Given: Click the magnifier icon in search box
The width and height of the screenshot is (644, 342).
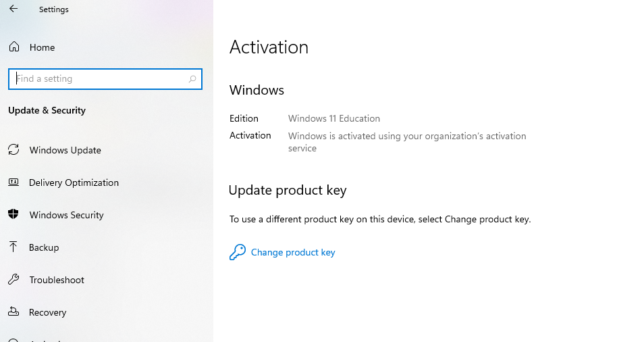Looking at the screenshot, I should pos(192,79).
